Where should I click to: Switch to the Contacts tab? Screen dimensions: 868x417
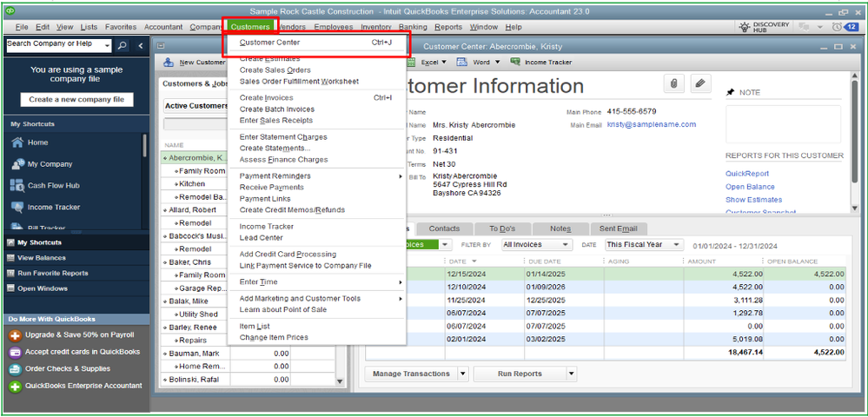(x=444, y=228)
